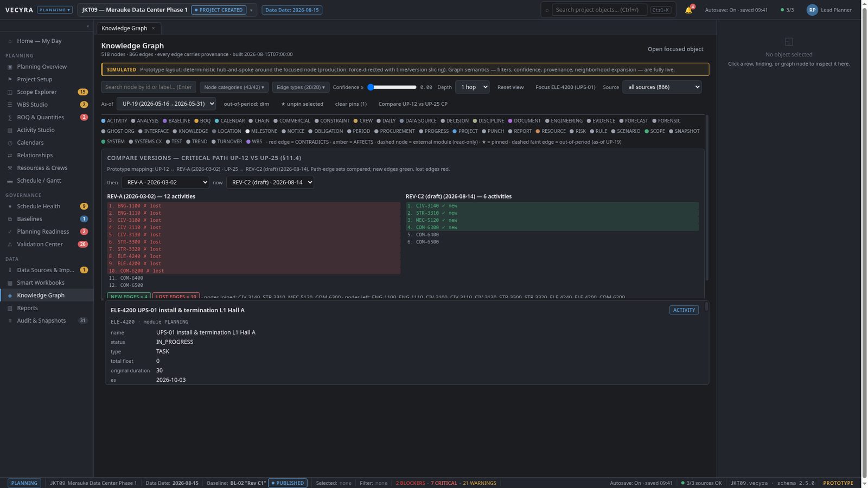This screenshot has height=488, width=868.
Task: Open the 'now' REV-C2 (draft) dropdown
Action: [x=270, y=182]
